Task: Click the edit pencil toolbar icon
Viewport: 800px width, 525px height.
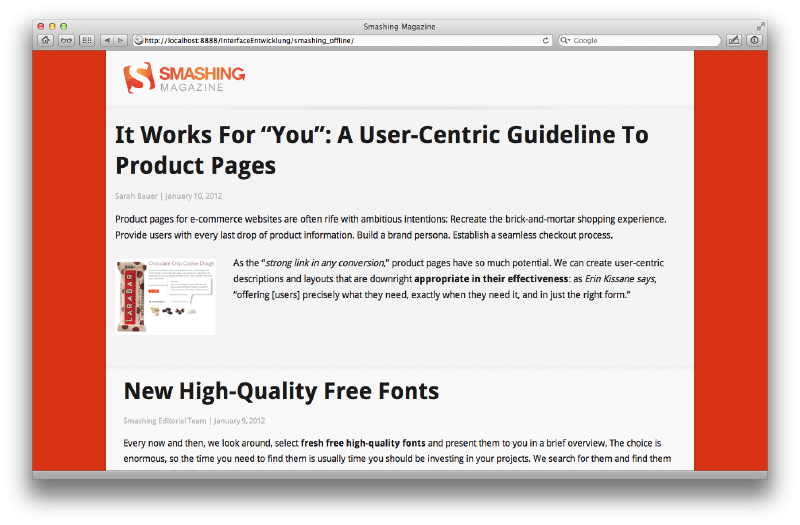Action: (734, 40)
